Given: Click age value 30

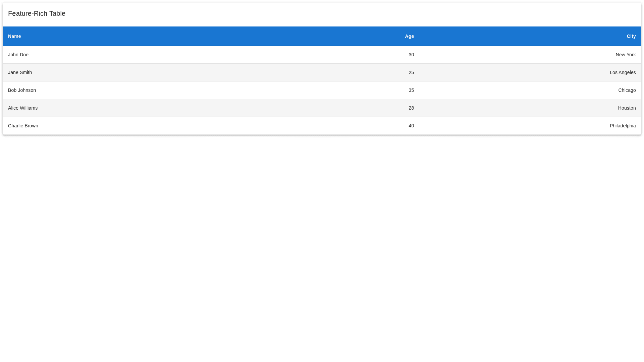Looking at the screenshot, I should pyautogui.click(x=411, y=55).
